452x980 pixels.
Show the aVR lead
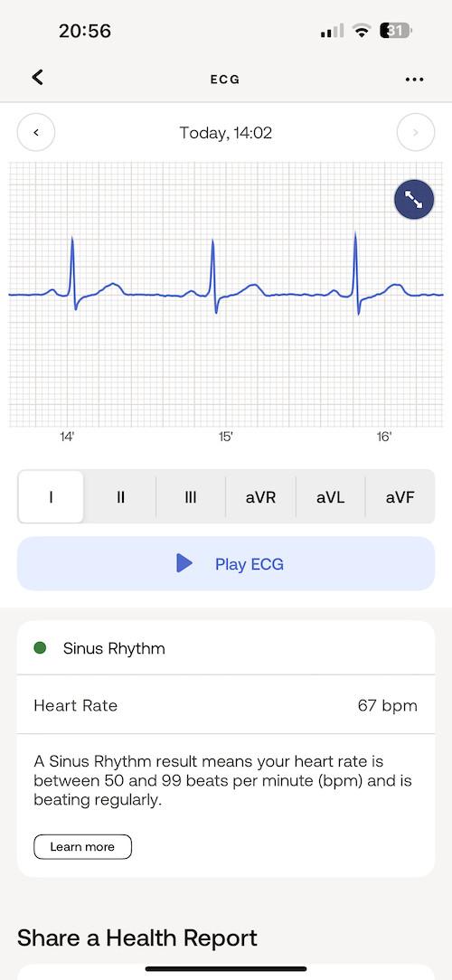(260, 497)
